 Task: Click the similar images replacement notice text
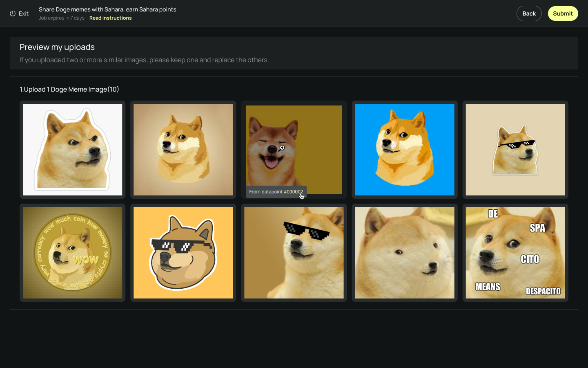tap(144, 60)
